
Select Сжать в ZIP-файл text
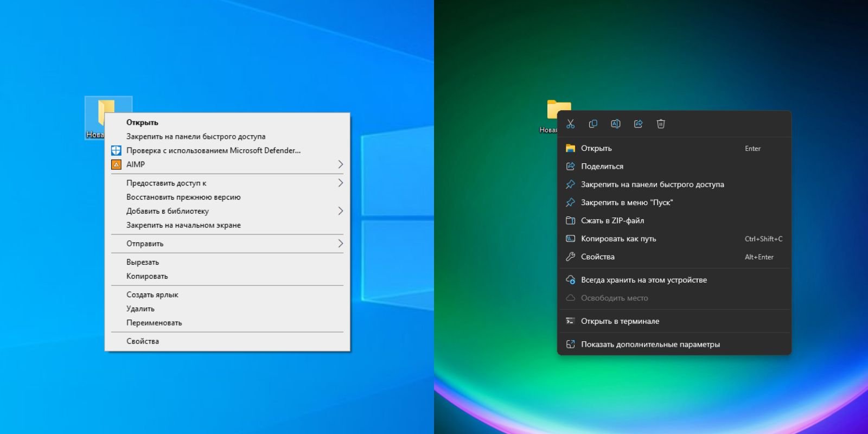click(x=612, y=221)
